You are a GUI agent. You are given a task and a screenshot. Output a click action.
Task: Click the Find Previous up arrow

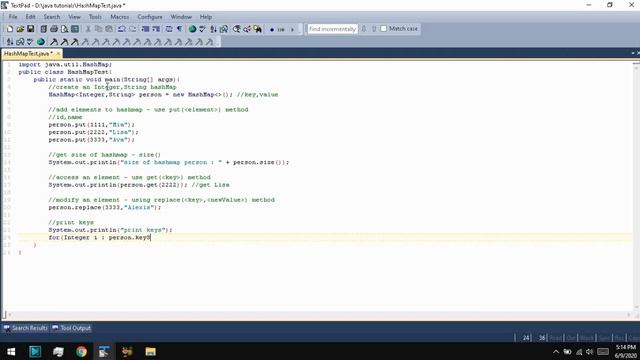pos(374,29)
